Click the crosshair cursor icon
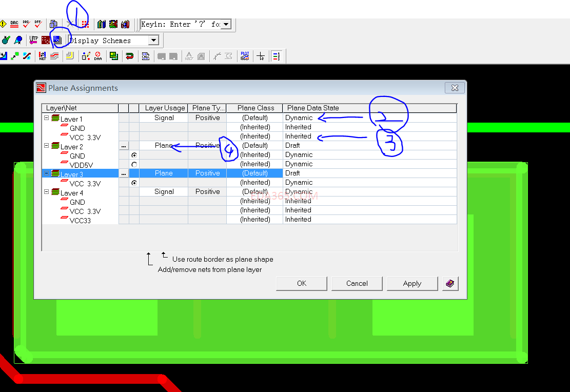The height and width of the screenshot is (392, 570). tap(260, 56)
